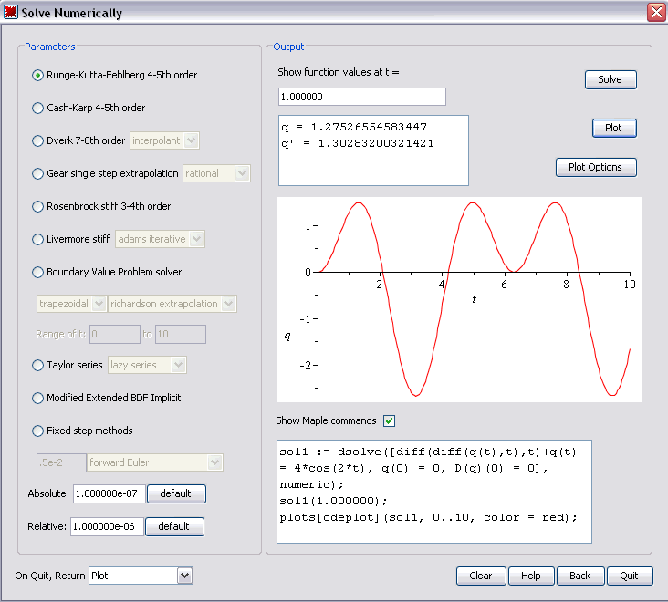This screenshot has height=602, width=668.
Task: Select Modified Extended BDF Implicit method
Action: click(38, 398)
